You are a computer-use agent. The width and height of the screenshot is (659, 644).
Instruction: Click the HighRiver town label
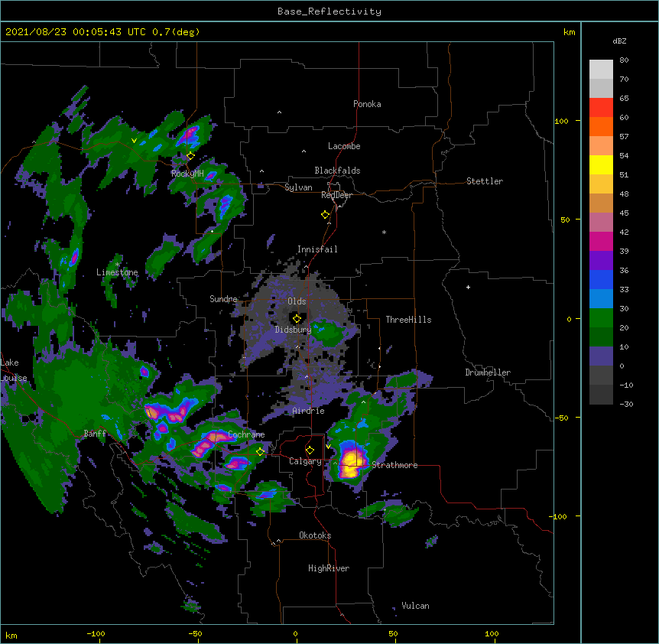(329, 568)
